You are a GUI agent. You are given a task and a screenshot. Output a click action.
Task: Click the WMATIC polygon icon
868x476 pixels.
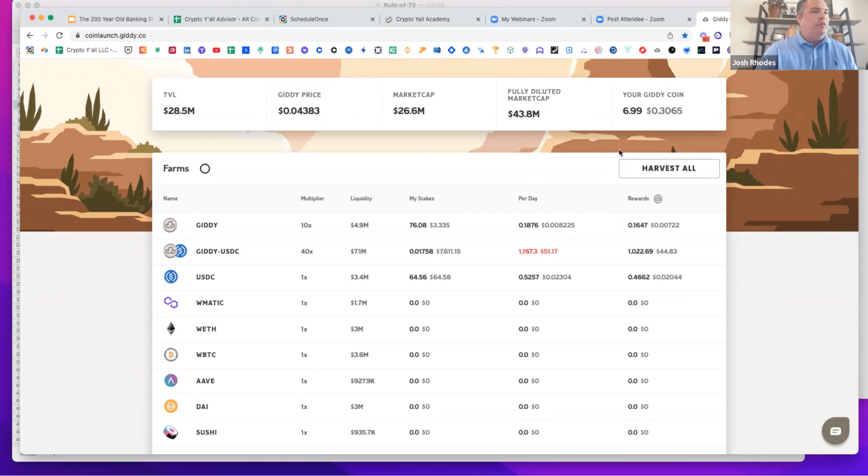click(x=171, y=303)
